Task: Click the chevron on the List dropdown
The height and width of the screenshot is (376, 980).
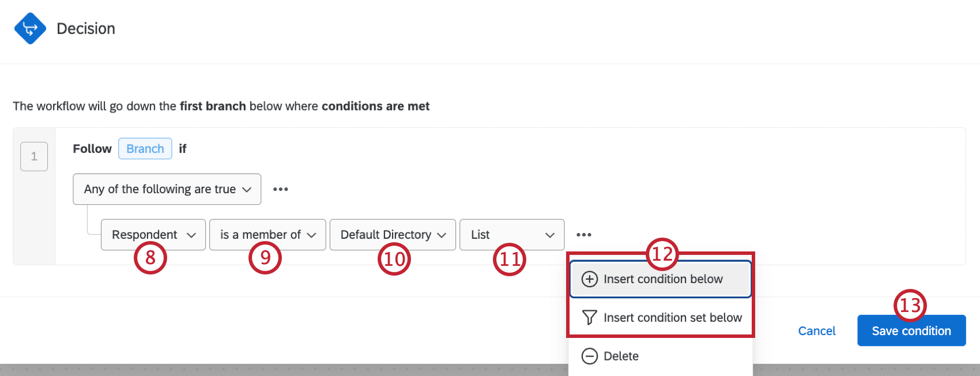Action: pos(550,235)
